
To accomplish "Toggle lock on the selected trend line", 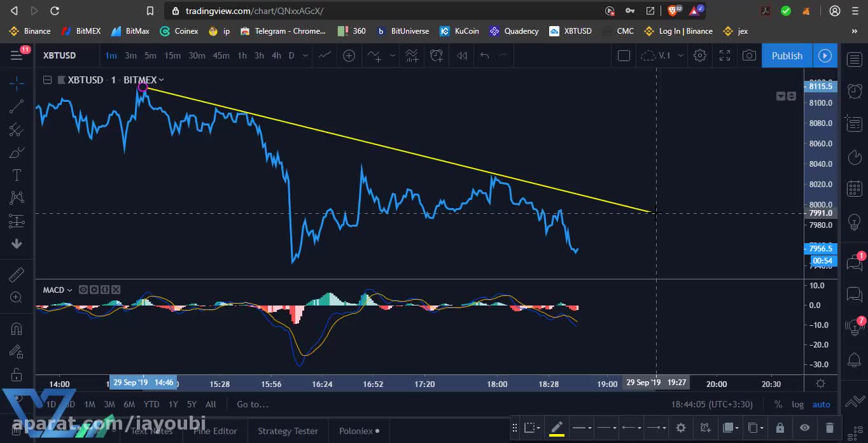I will [780, 428].
